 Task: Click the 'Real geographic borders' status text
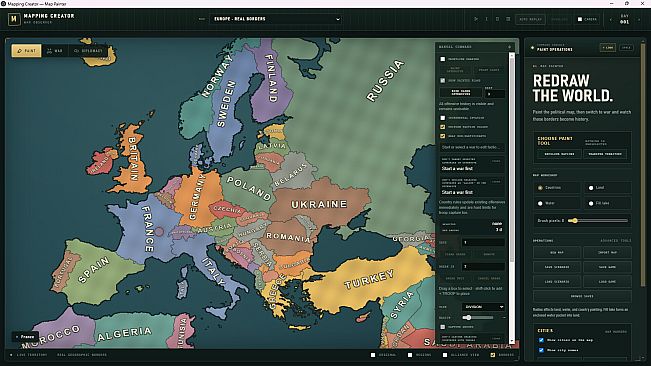point(82,355)
